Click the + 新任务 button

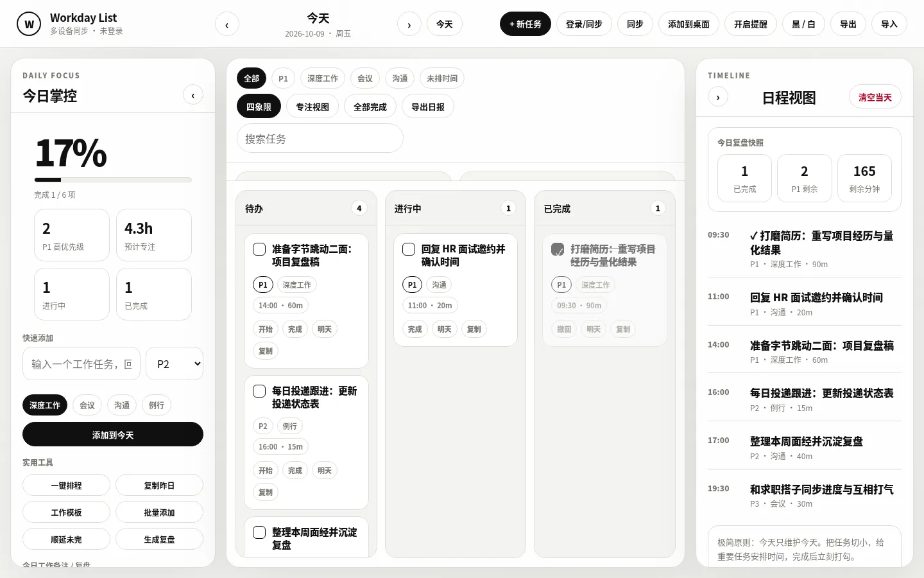pos(526,24)
